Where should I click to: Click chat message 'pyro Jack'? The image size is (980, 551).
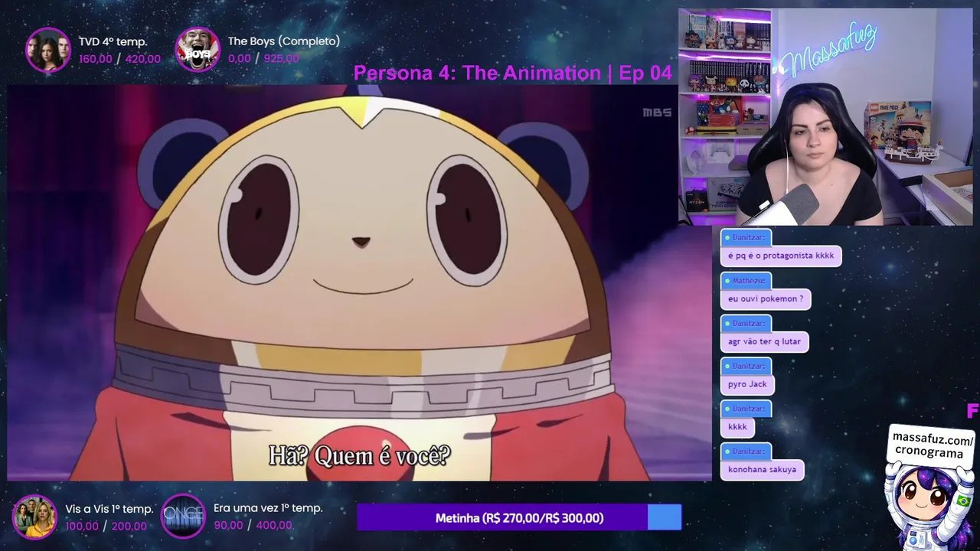coord(747,384)
